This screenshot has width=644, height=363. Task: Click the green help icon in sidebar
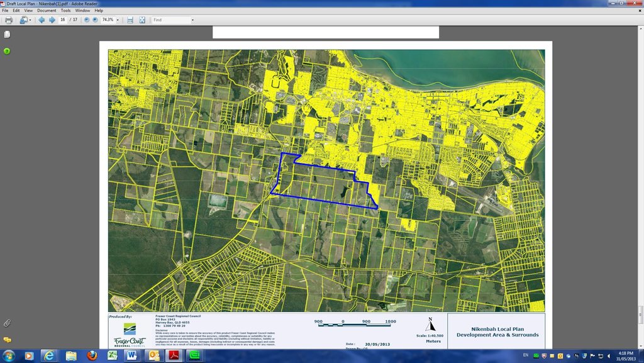(x=7, y=51)
